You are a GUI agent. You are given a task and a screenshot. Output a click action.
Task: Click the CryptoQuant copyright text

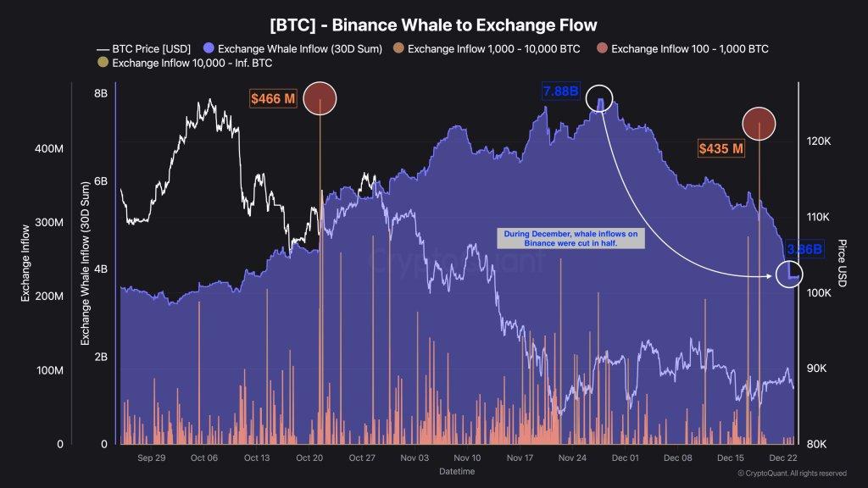click(792, 474)
